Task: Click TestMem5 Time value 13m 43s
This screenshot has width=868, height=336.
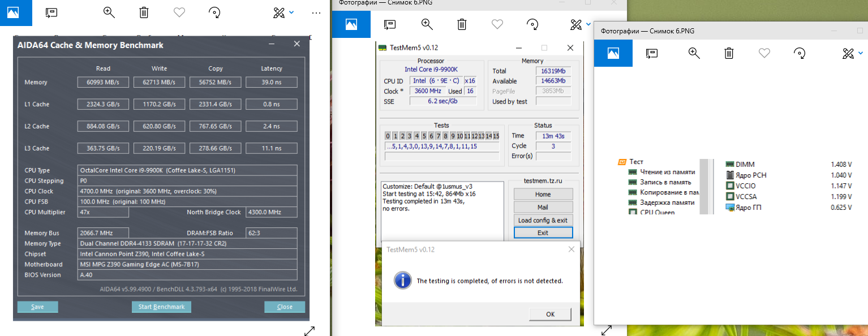Action: pyautogui.click(x=553, y=136)
